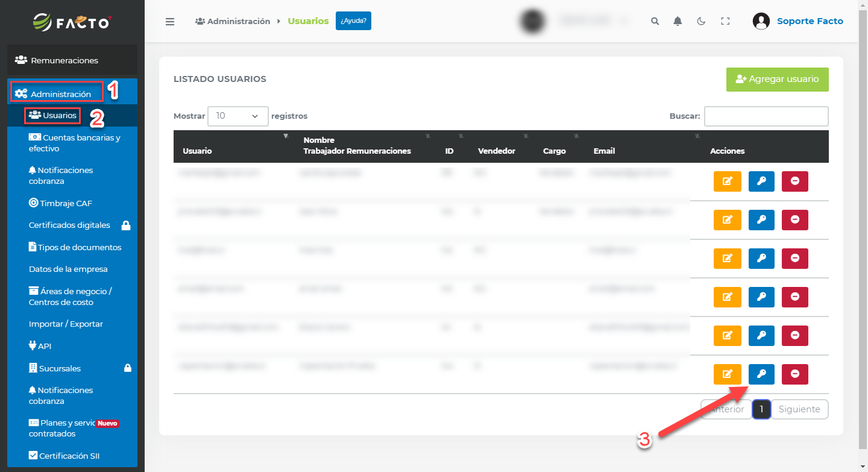Click the orange edit button in first row
Image resolution: width=868 pixels, height=472 pixels.
click(728, 181)
